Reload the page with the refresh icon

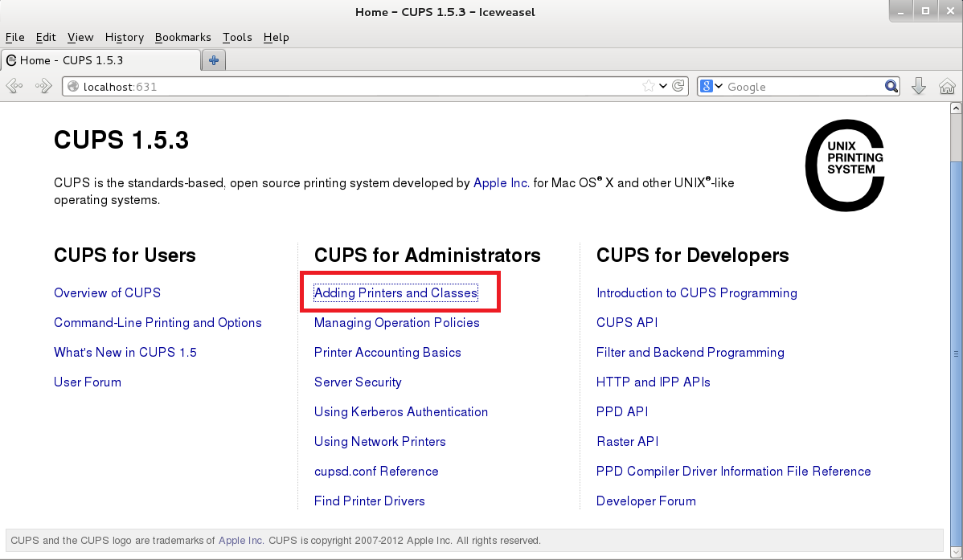678,86
